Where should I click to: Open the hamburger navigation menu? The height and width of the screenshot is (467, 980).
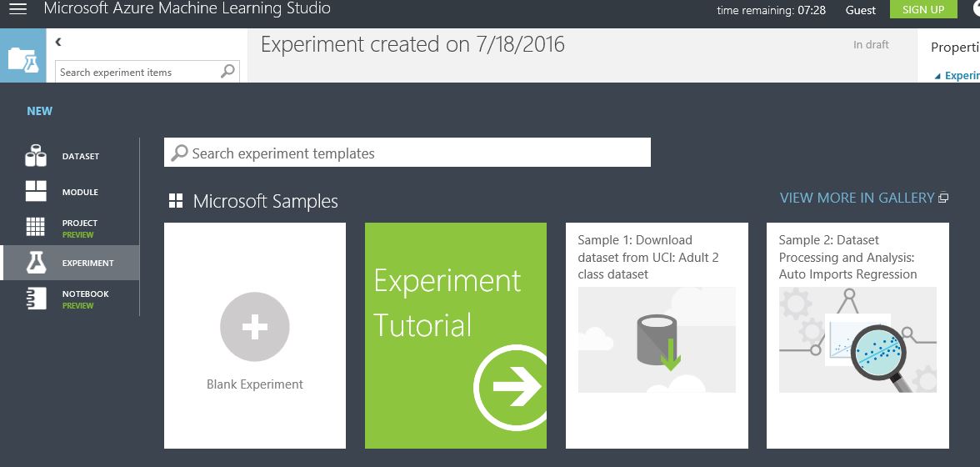[x=17, y=9]
